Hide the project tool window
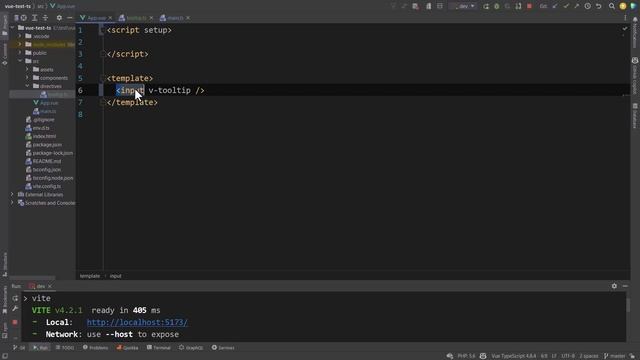Image resolution: width=640 pixels, height=360 pixels. coord(69,18)
